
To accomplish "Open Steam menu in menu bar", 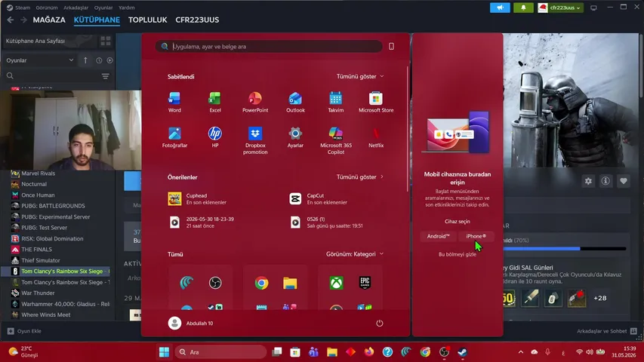I will click(19, 8).
